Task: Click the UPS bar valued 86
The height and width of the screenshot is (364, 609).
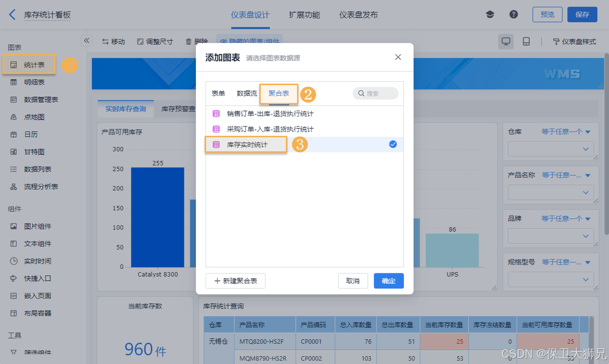Action: pos(452,250)
